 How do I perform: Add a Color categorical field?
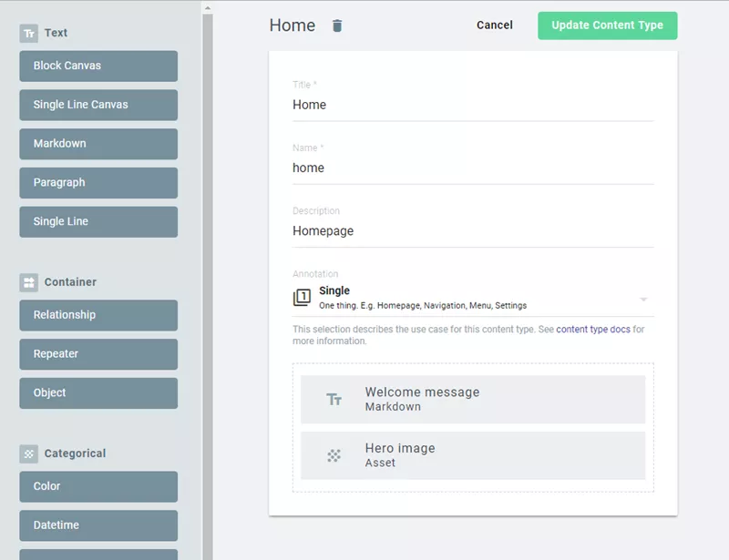point(98,486)
